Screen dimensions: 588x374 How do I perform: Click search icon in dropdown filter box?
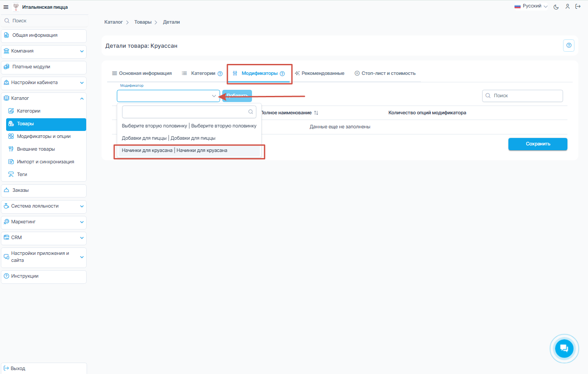(x=251, y=112)
